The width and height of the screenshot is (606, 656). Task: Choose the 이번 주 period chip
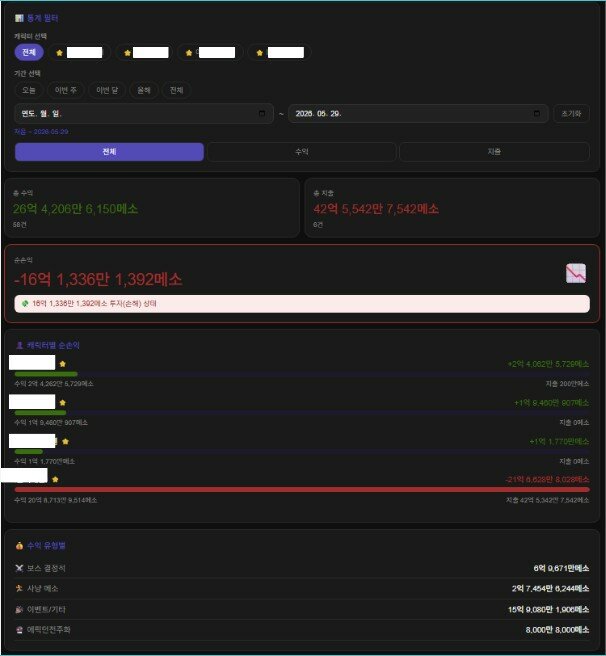(66, 90)
